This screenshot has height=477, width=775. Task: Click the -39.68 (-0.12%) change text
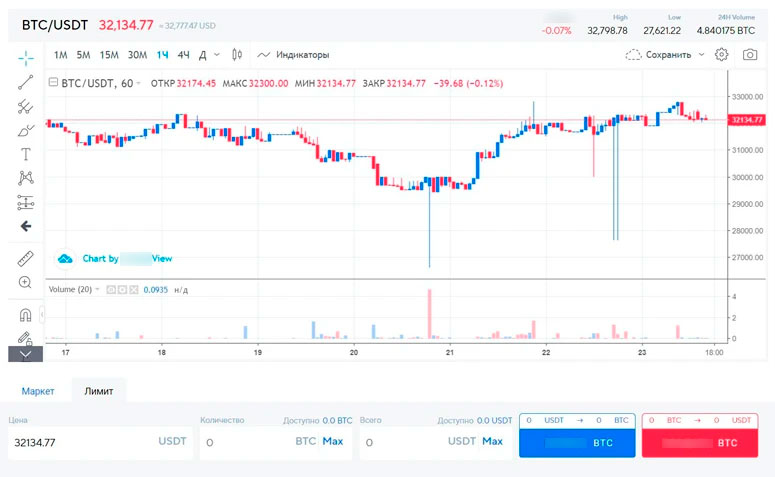click(x=469, y=84)
